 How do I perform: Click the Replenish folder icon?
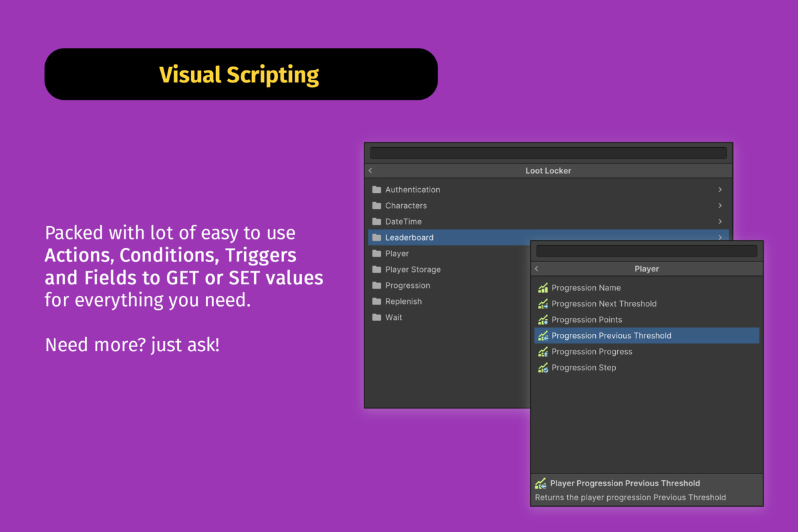click(376, 301)
